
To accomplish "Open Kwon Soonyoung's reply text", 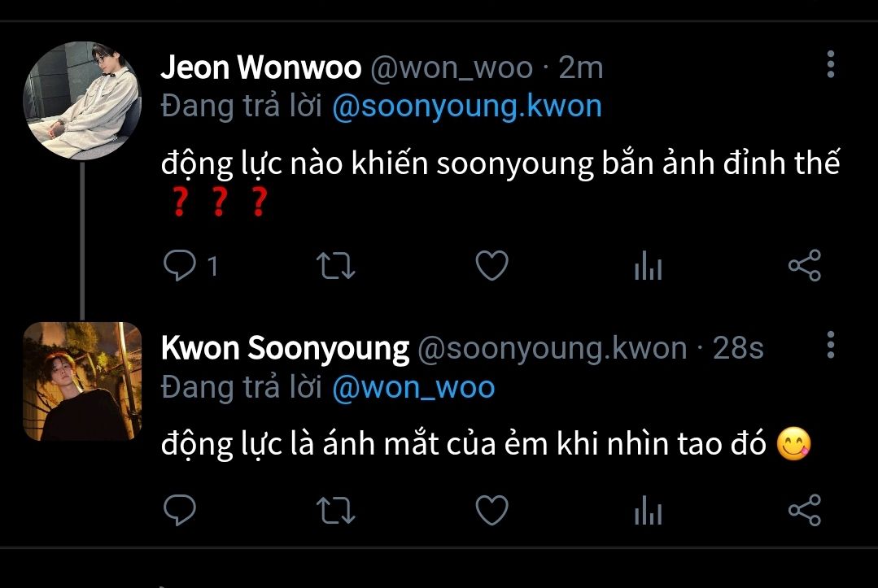I will pos(486,444).
